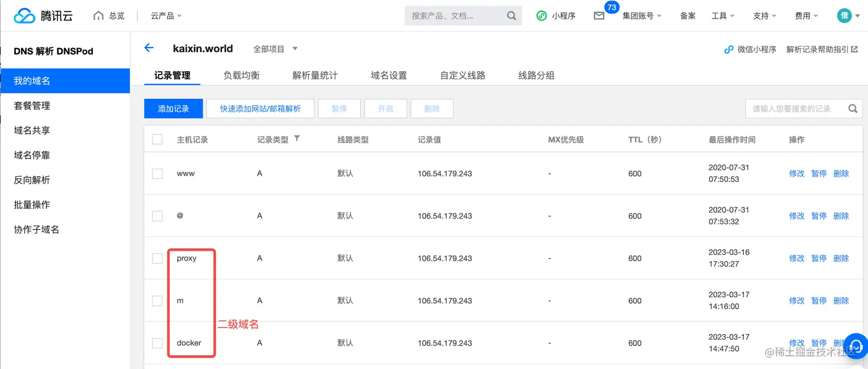
Task: Filter by 记录类型 funnel icon
Action: point(297,139)
